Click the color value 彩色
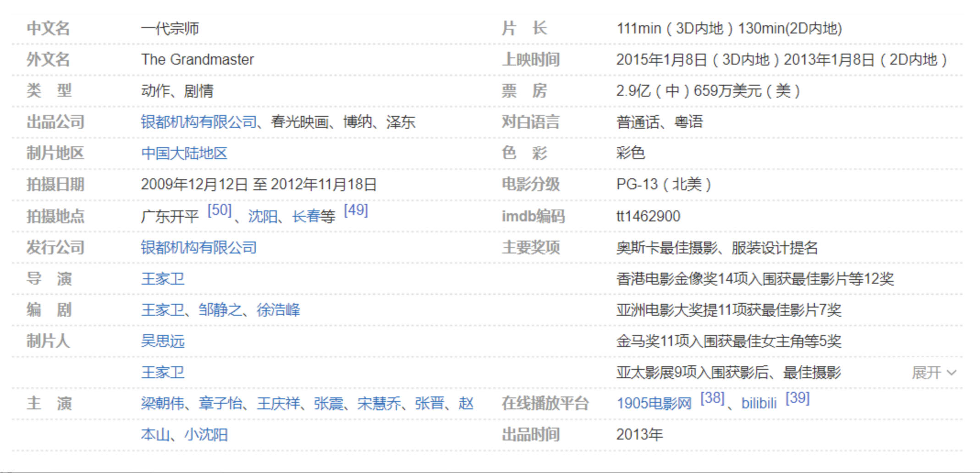The width and height of the screenshot is (980, 473). tap(631, 153)
